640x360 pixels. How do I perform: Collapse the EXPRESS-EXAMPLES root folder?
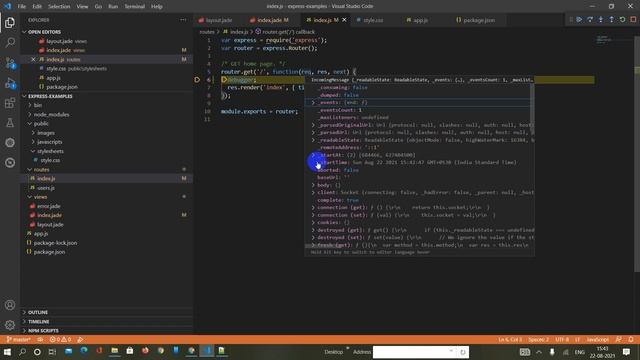(24, 96)
